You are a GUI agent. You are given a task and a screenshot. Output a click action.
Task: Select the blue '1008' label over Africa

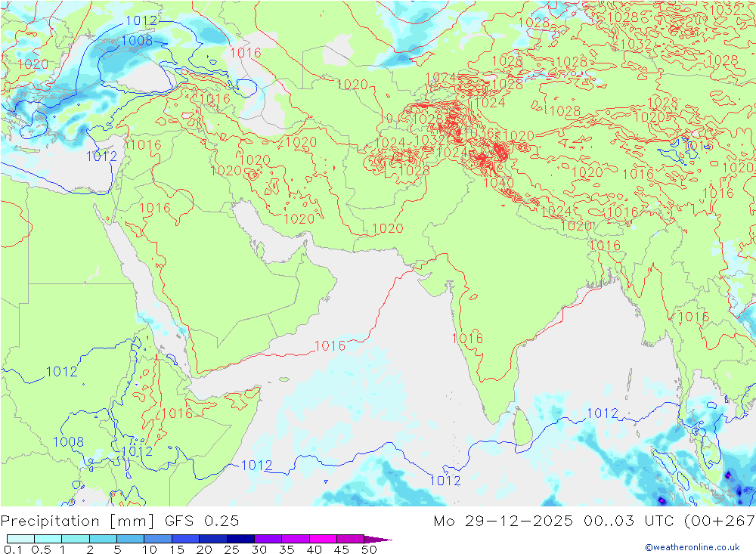[x=68, y=441]
